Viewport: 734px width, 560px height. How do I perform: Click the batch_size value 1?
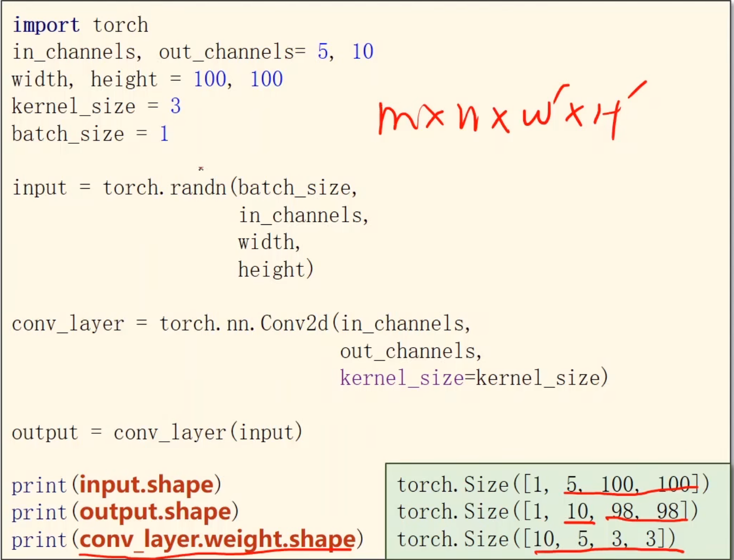[x=164, y=134]
